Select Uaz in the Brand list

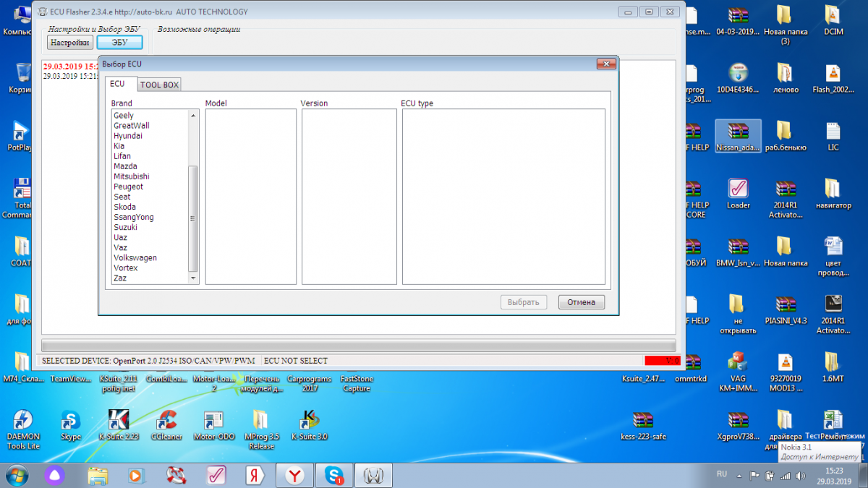pos(120,237)
